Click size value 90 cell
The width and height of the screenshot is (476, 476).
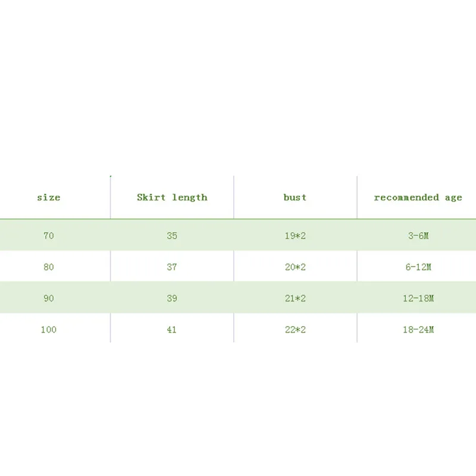[x=49, y=298]
